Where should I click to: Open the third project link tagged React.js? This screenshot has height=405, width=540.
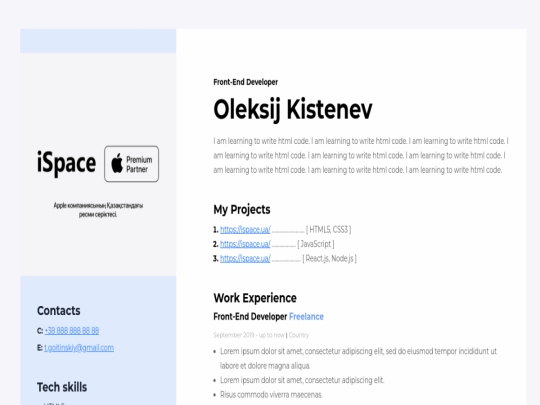245,258
